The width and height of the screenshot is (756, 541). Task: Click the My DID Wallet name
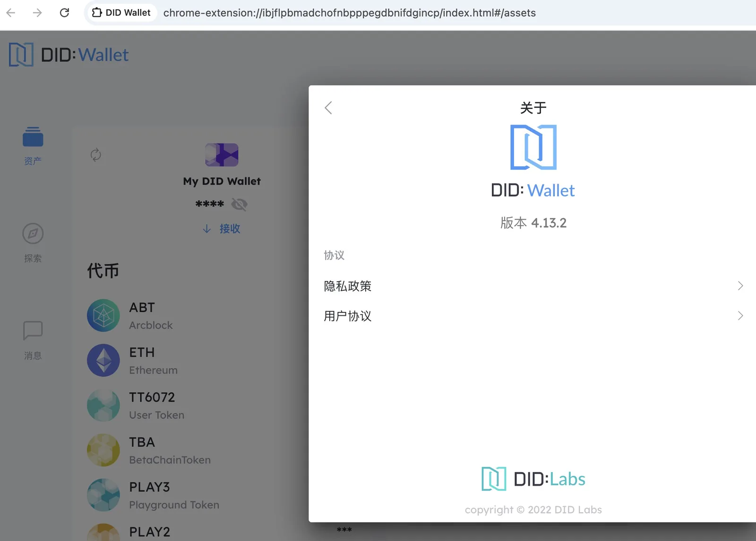(222, 181)
